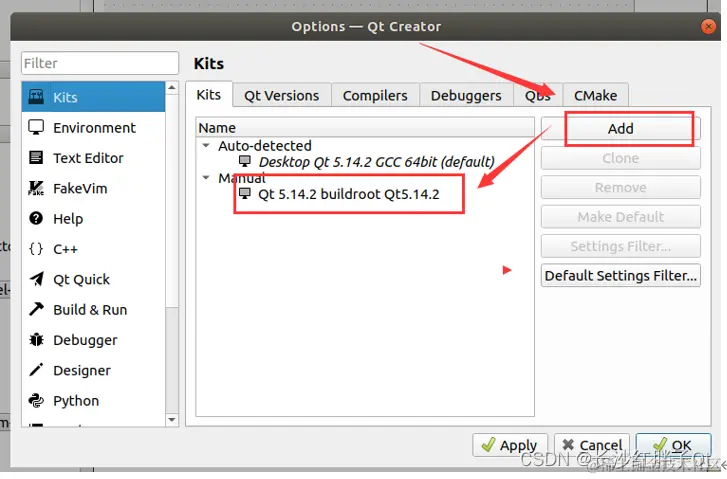This screenshot has height=479, width=727.
Task: Open the Default Settings Filter... button
Action: click(x=620, y=275)
